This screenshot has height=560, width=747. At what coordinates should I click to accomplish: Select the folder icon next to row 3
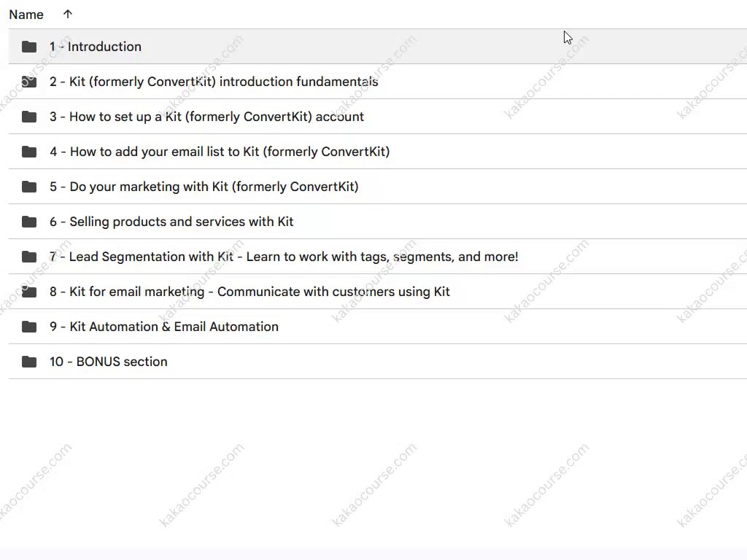click(x=29, y=117)
